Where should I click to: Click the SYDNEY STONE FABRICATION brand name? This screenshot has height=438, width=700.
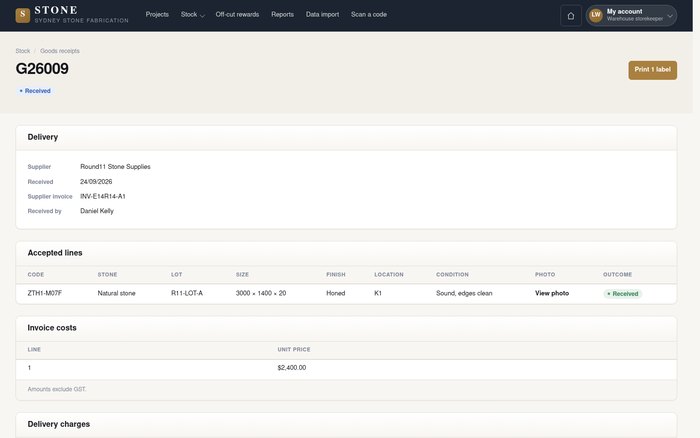tap(81, 21)
